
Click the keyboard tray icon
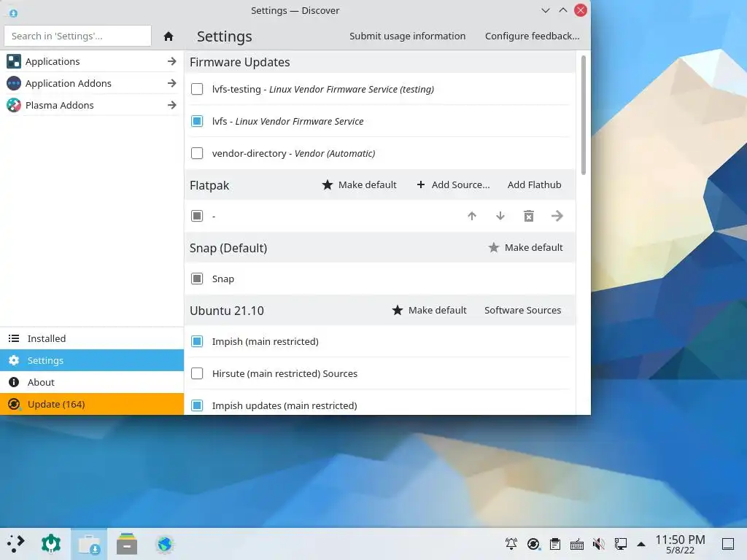coord(577,544)
